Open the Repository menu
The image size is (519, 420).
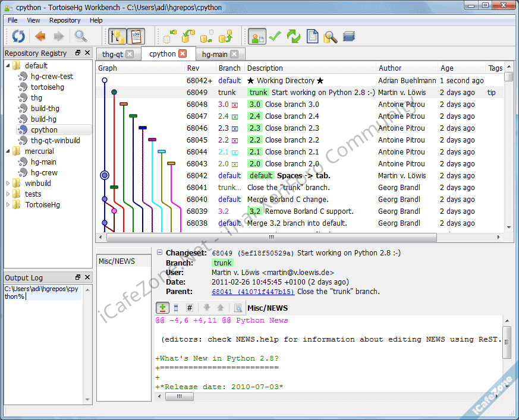coord(65,20)
